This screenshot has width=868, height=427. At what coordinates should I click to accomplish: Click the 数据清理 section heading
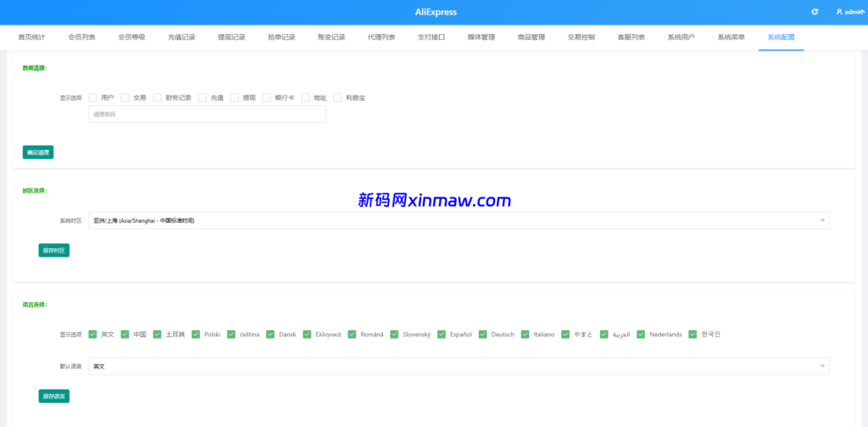coord(34,68)
